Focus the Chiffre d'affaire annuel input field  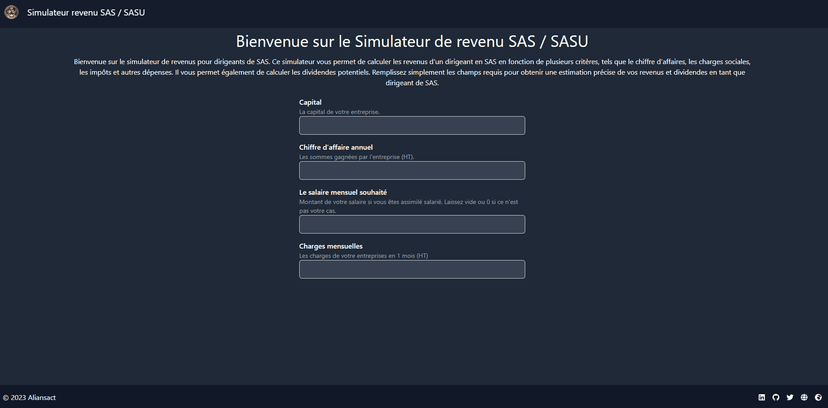412,170
